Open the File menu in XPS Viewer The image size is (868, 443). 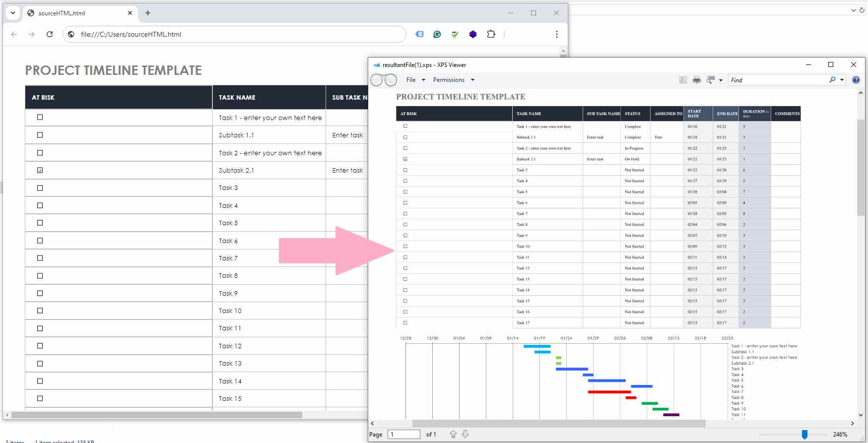pyautogui.click(x=411, y=80)
